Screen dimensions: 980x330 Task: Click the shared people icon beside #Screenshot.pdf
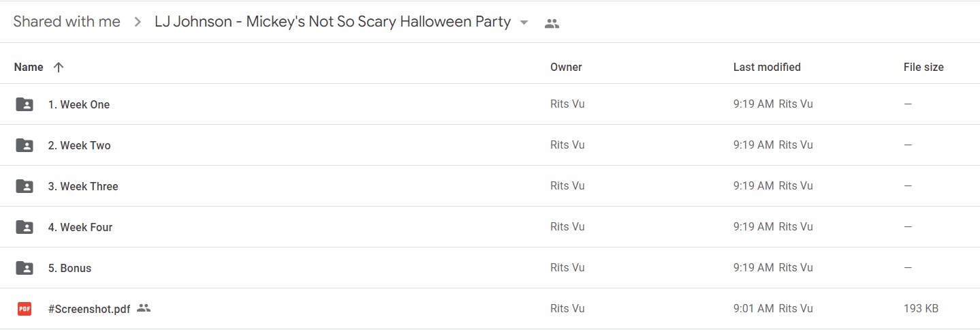tap(143, 308)
